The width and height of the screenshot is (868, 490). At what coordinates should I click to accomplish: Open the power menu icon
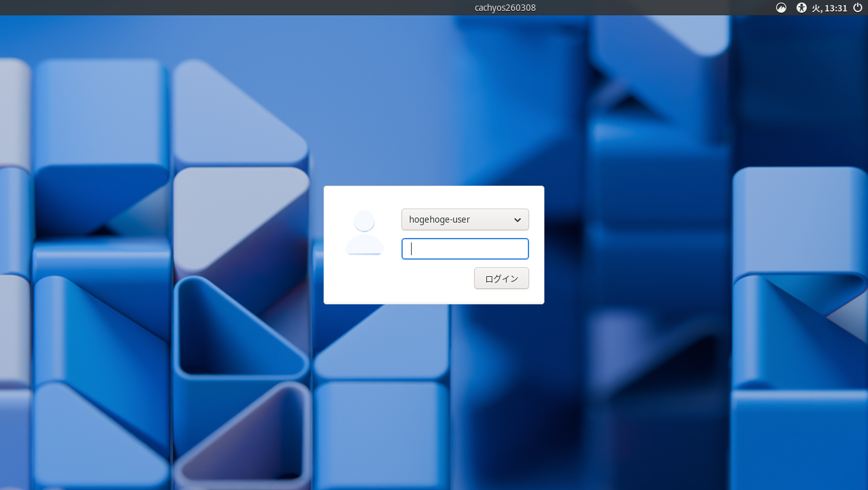tap(858, 8)
